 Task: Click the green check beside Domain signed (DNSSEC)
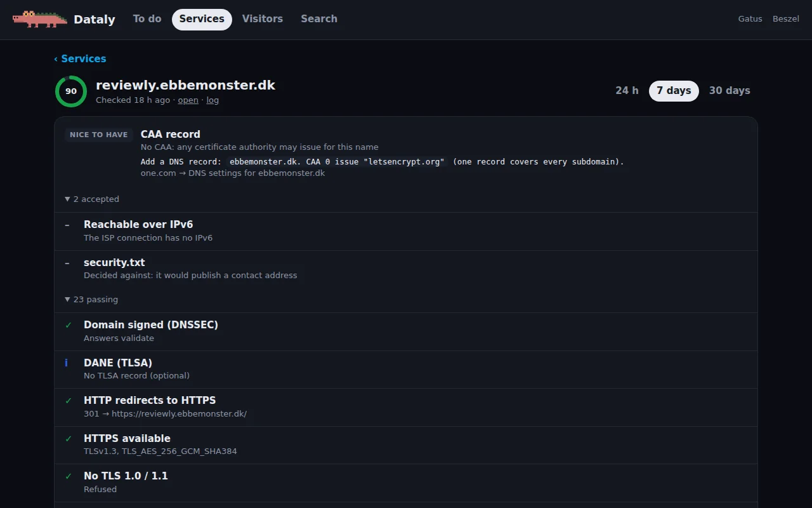tap(69, 325)
